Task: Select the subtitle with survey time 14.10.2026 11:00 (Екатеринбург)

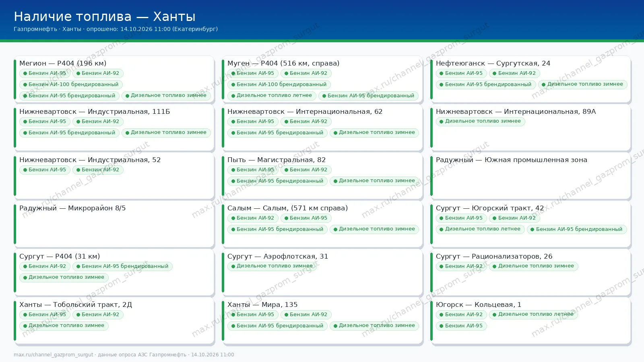Action: click(116, 29)
